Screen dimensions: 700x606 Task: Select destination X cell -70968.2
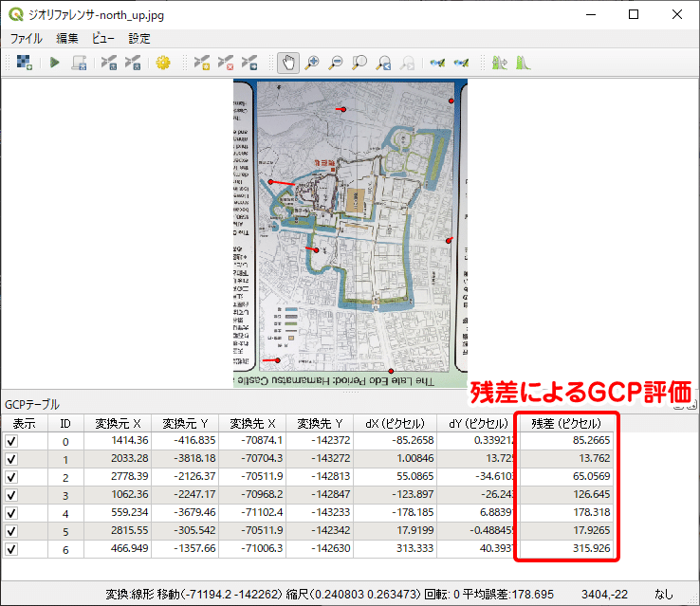252,494
